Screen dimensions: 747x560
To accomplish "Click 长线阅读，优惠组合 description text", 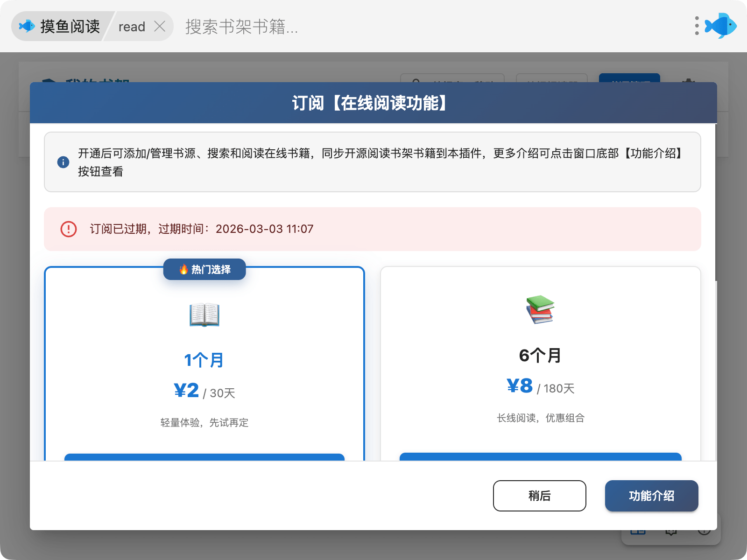I will (x=541, y=418).
